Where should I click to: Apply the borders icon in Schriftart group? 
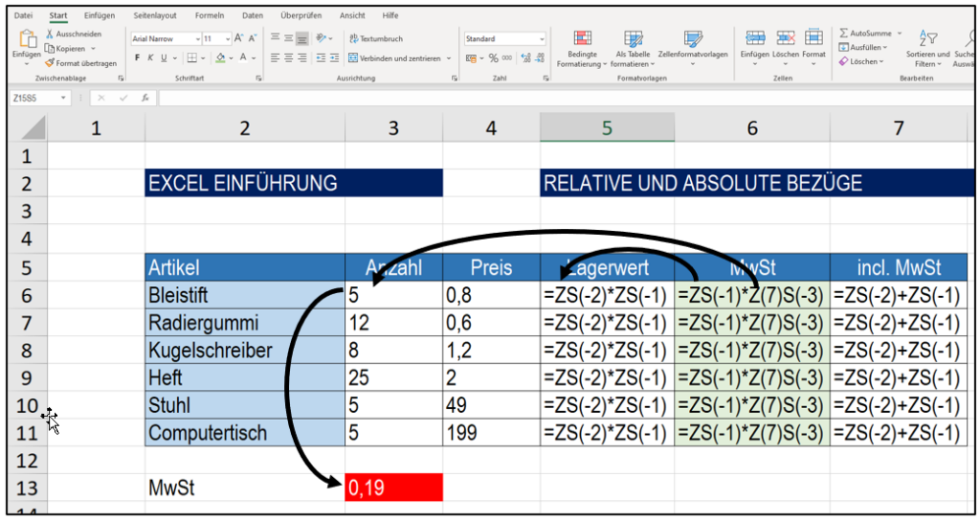pyautogui.click(x=191, y=57)
